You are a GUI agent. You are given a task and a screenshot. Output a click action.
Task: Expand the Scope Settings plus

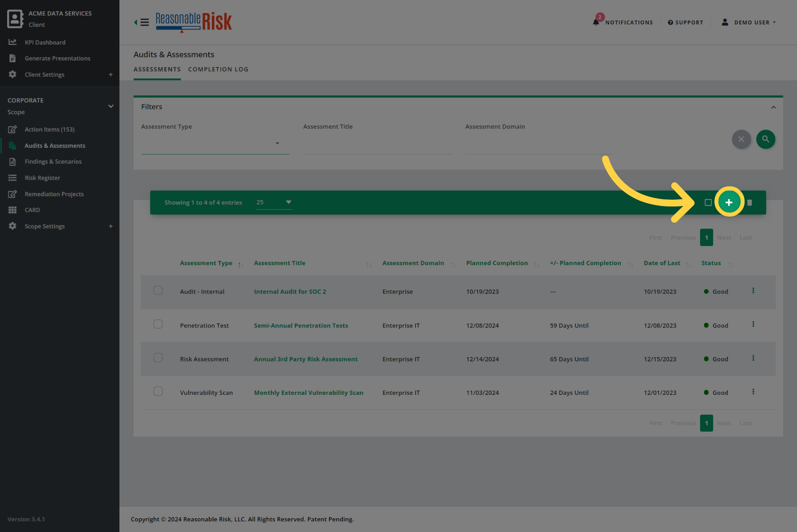coord(111,226)
